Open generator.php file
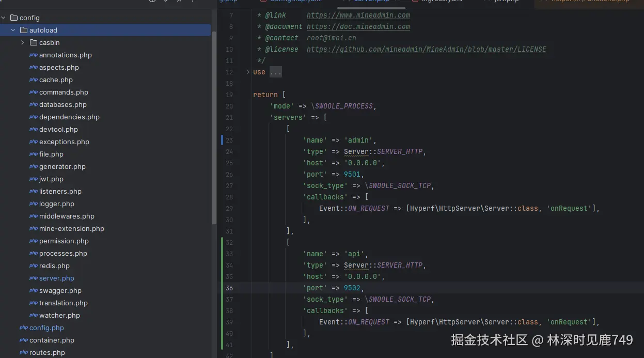This screenshot has width=644, height=358. point(62,166)
